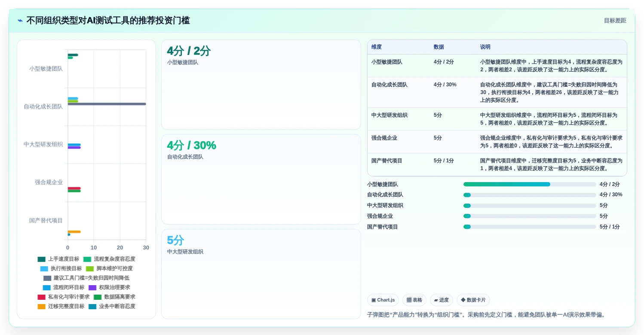
Task: Click the lightning bolt icon beside the title
Action: (20, 21)
